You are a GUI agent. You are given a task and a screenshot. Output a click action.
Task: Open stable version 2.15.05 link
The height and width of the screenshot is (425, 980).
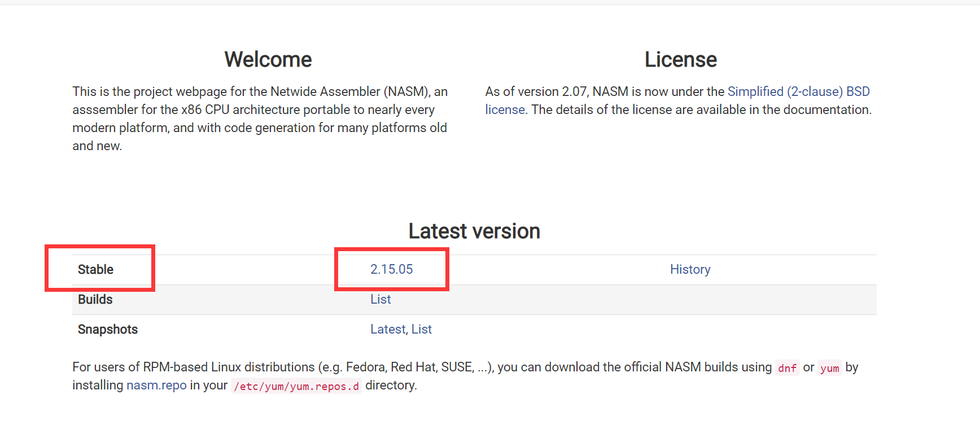392,269
